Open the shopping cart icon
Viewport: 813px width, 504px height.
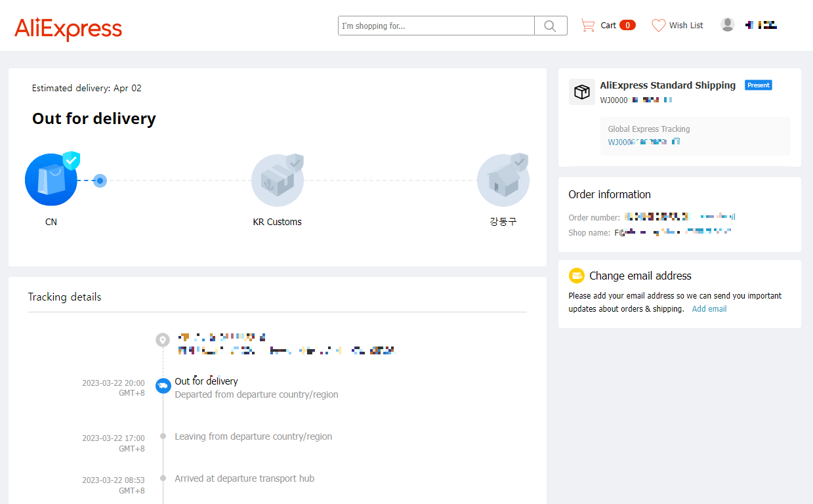pos(588,26)
